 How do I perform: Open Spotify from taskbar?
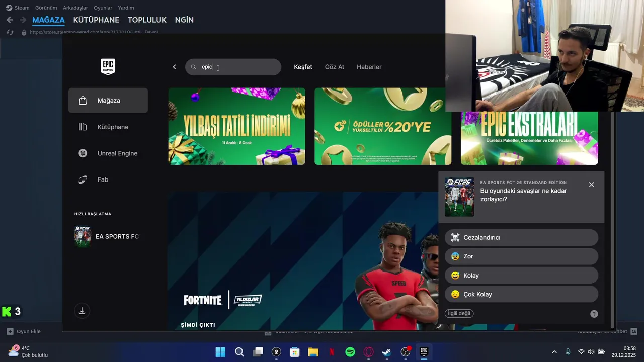tap(350, 352)
